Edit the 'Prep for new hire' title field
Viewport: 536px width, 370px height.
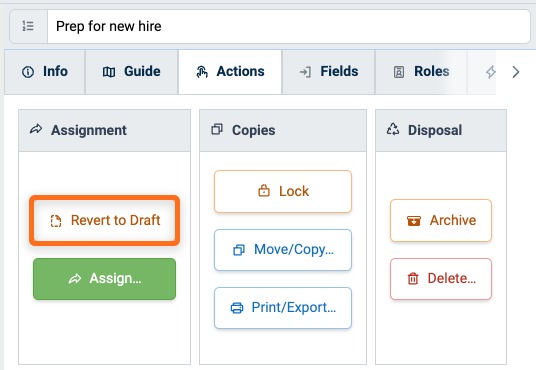(x=289, y=26)
